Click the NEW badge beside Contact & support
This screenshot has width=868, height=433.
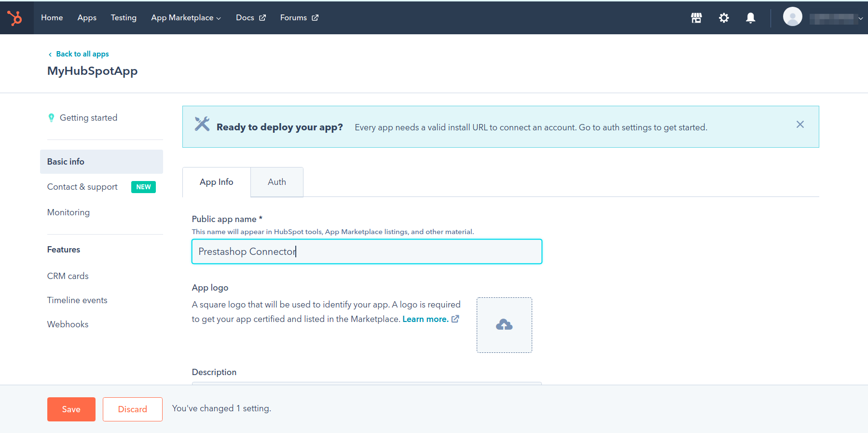point(143,187)
